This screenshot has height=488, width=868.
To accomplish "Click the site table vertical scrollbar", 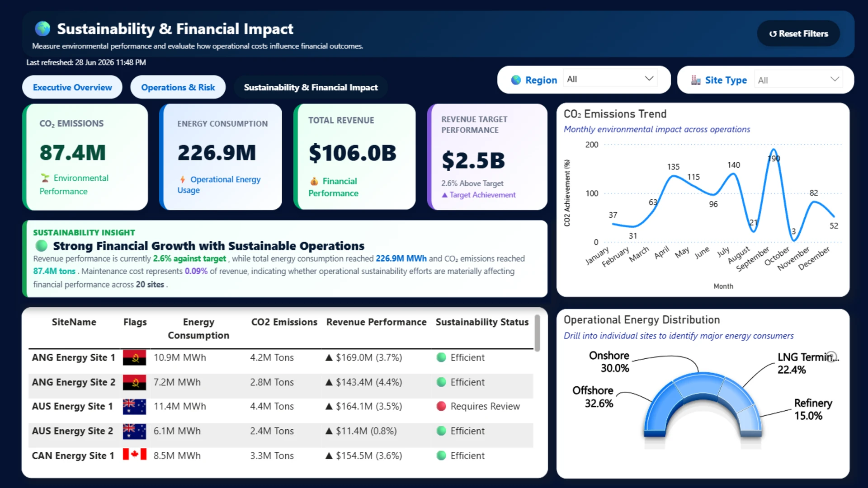I will [x=537, y=333].
